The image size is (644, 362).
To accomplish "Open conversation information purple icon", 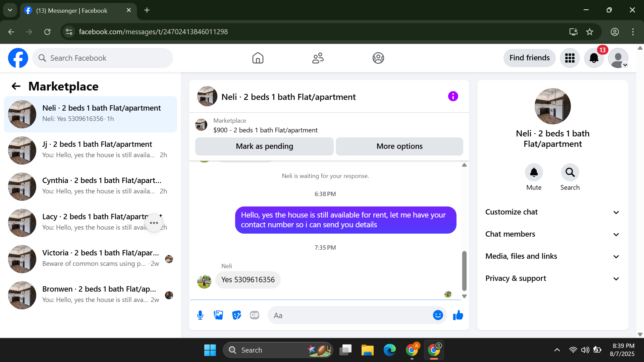I will click(453, 97).
